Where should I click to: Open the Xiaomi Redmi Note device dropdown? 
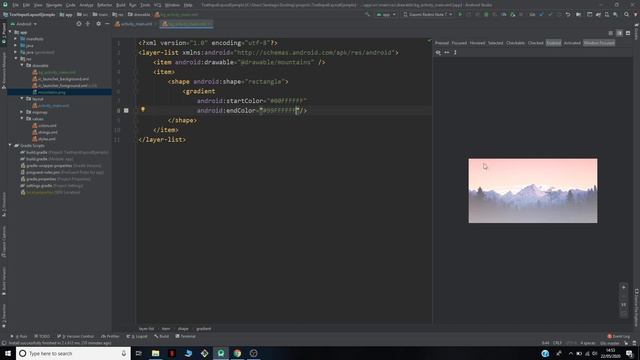click(x=427, y=14)
